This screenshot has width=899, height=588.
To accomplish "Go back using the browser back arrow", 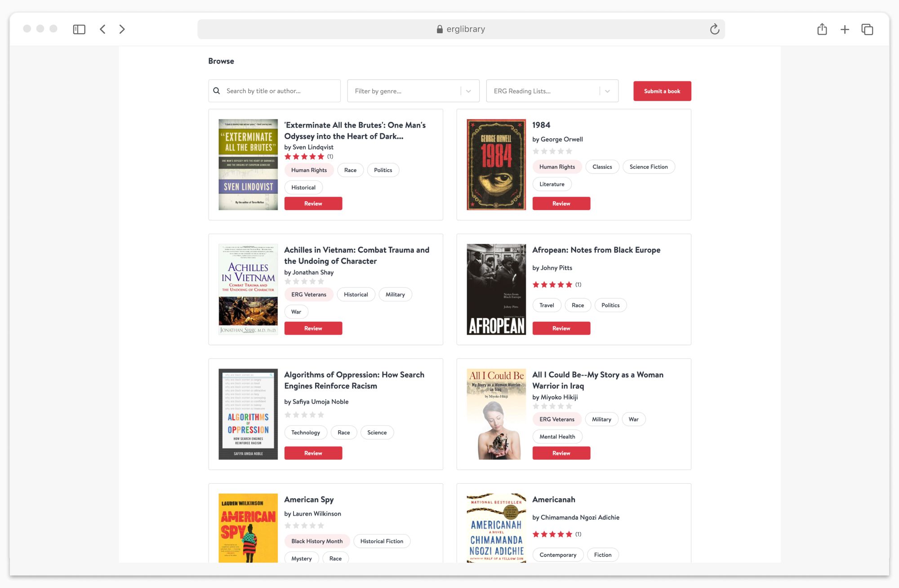I will [102, 29].
